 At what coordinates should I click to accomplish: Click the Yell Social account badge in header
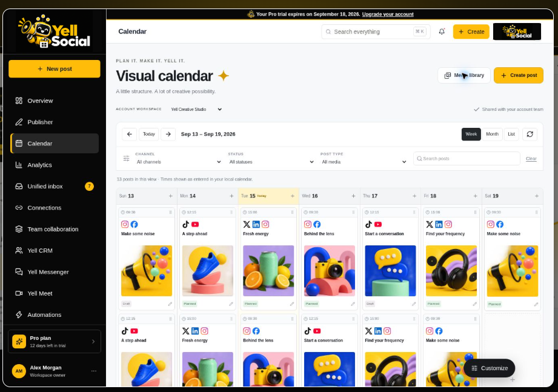pyautogui.click(x=517, y=32)
